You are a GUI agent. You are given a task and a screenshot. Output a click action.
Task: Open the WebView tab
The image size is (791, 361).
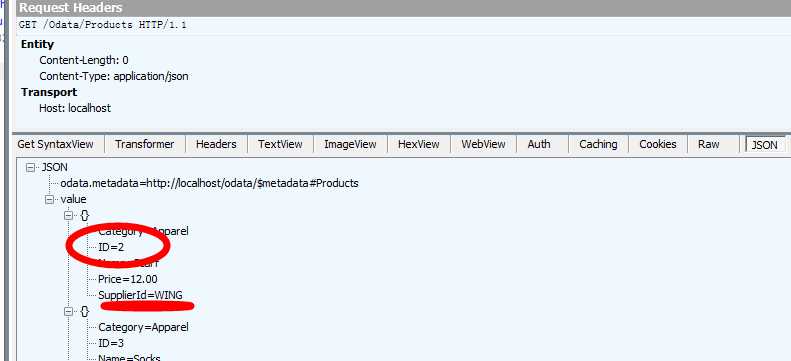pos(483,144)
